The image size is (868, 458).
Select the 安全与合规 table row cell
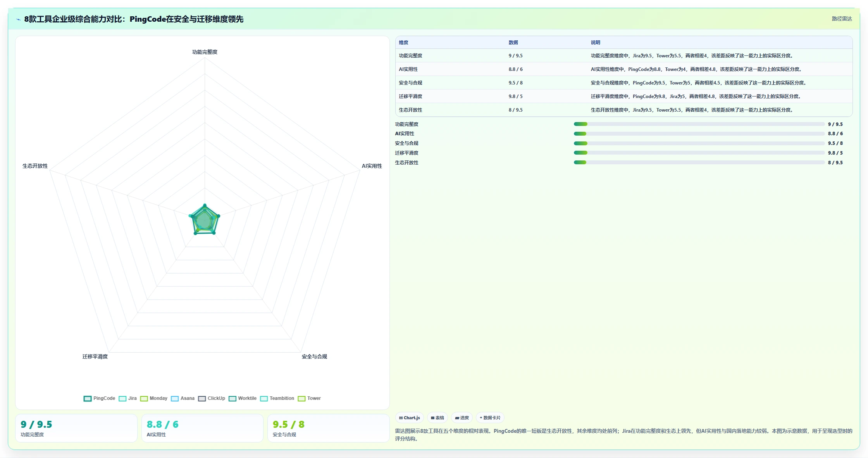coord(410,83)
